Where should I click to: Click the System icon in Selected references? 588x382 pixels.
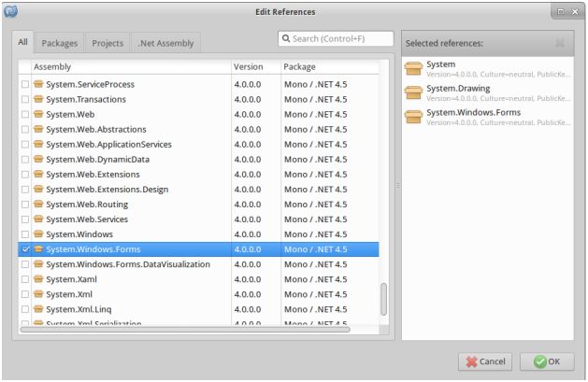coord(413,68)
